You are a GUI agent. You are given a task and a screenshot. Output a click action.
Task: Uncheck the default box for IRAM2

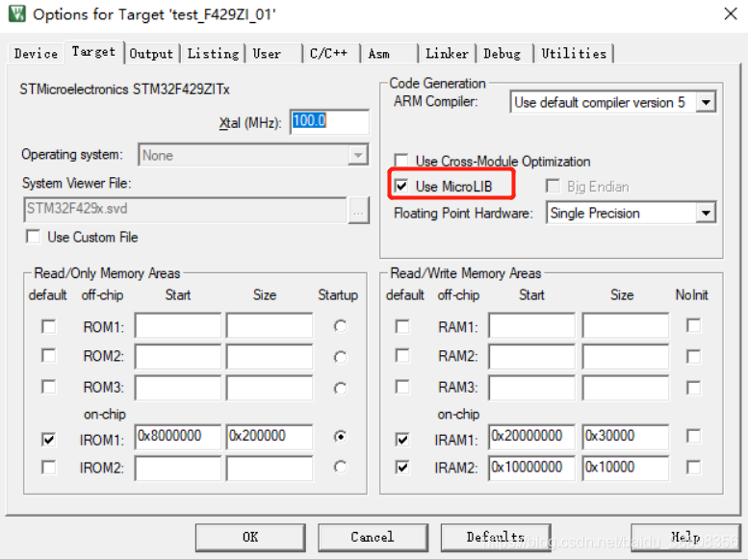point(402,468)
